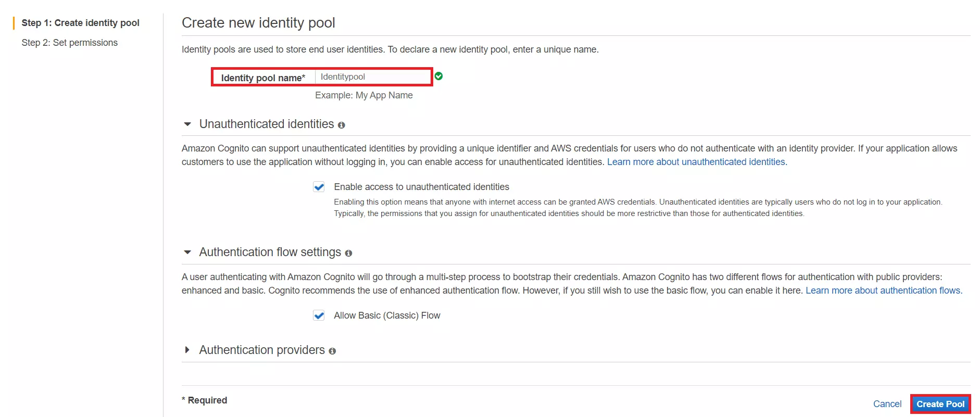
Task: Click Enable access to unauthenticated identities label
Action: [422, 187]
